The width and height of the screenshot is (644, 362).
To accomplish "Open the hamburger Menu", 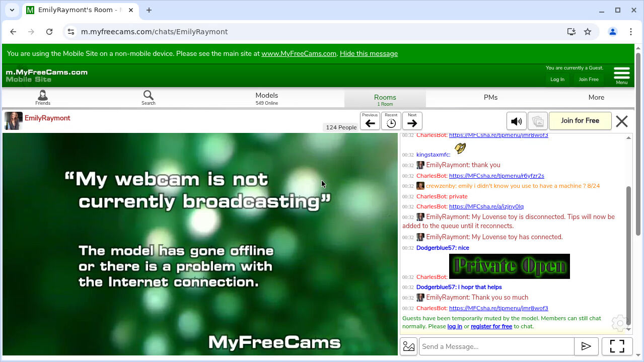I will click(x=622, y=75).
